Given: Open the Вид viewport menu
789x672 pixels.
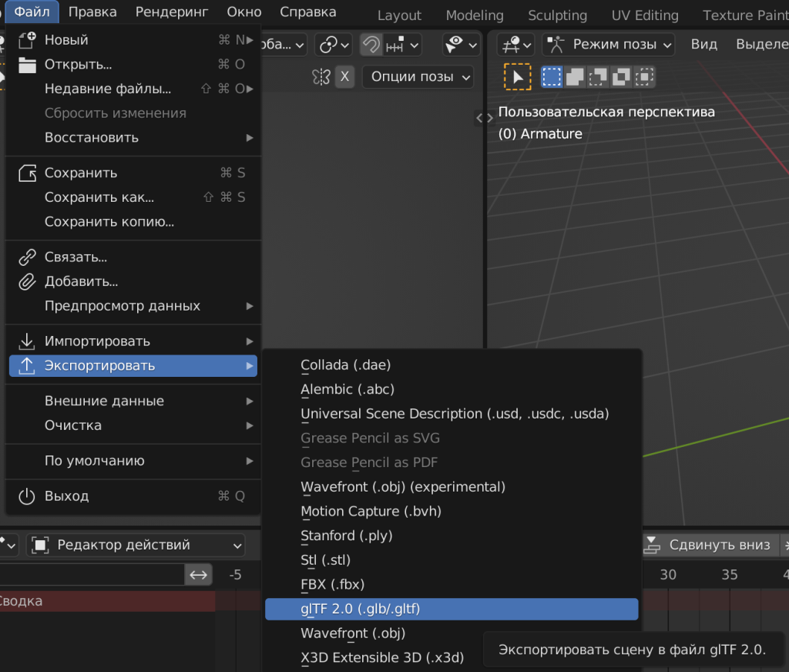Looking at the screenshot, I should point(704,44).
